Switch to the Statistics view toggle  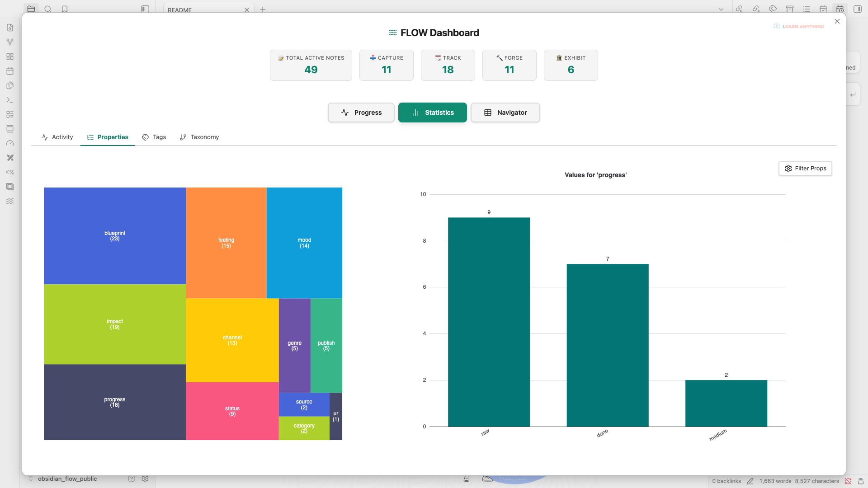pyautogui.click(x=432, y=112)
